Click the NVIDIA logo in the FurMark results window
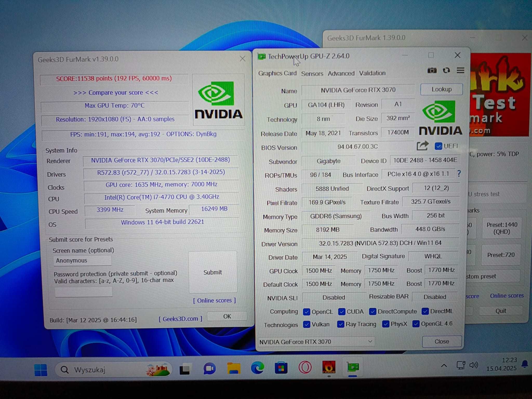Screen dimensions: 532x399 tap(218, 100)
